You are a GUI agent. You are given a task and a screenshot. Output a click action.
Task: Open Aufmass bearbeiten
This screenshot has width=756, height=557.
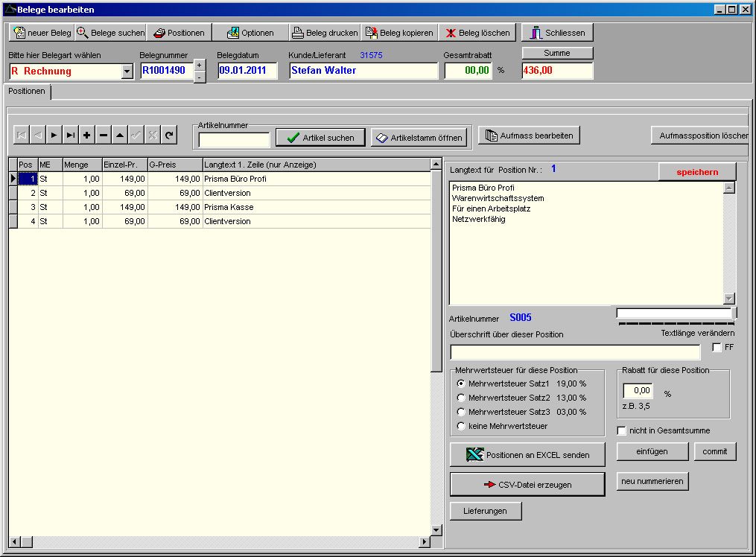pos(529,136)
